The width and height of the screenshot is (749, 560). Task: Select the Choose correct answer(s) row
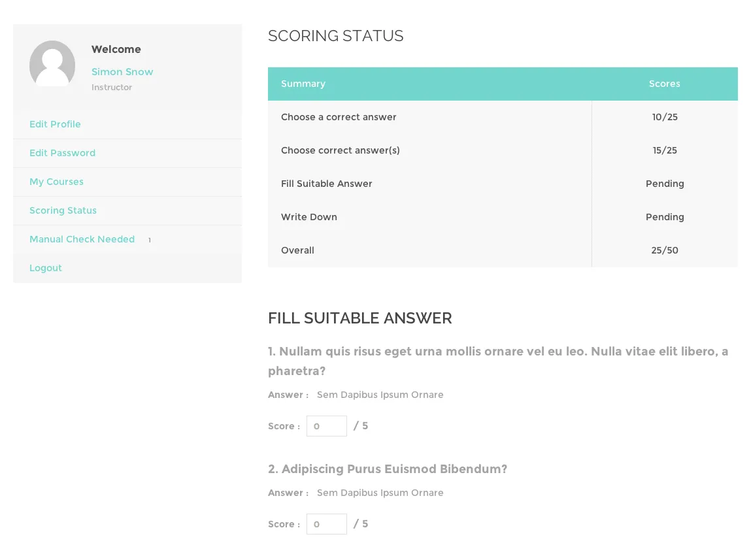point(341,150)
